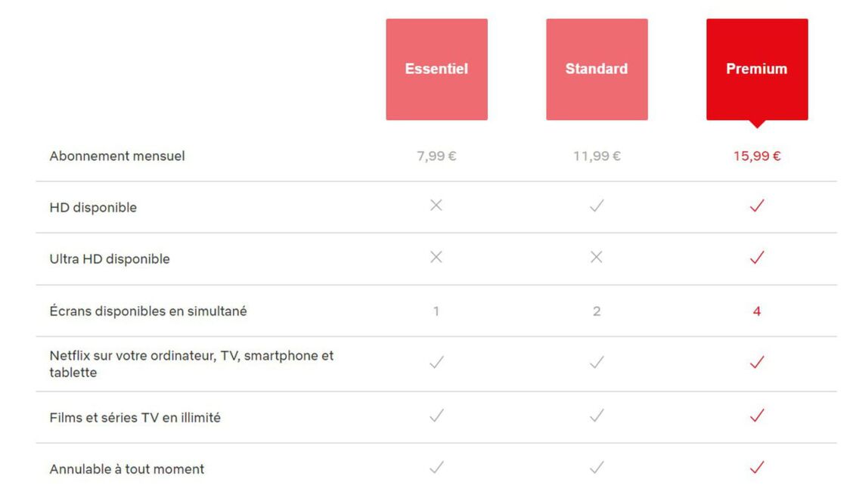
Task: Select the Essentiel plan tile
Action: coord(436,69)
